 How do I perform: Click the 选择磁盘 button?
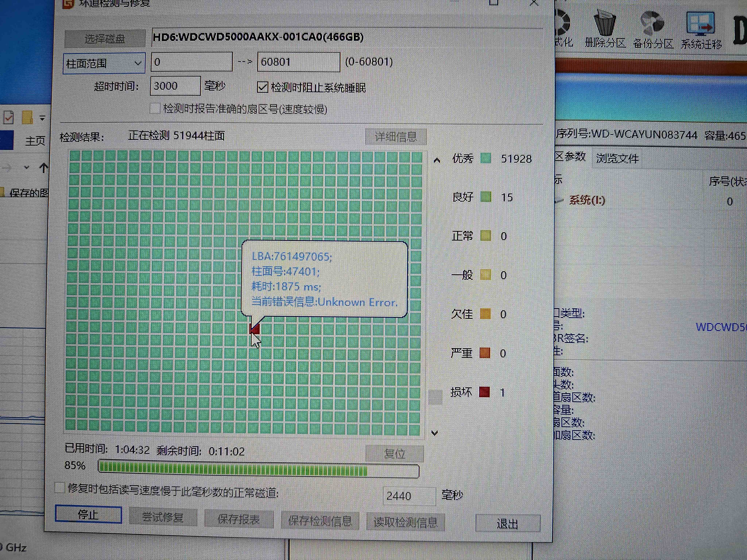[x=105, y=39]
